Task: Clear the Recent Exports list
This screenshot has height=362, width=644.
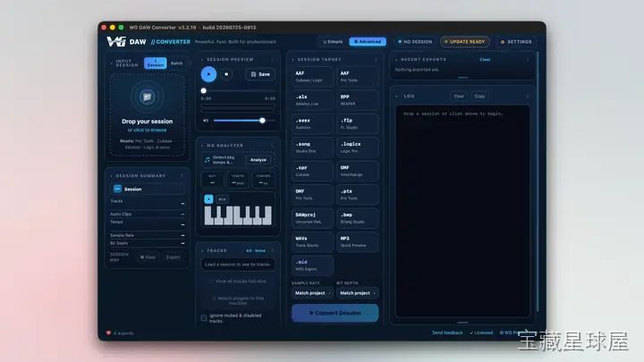Action: 485,60
